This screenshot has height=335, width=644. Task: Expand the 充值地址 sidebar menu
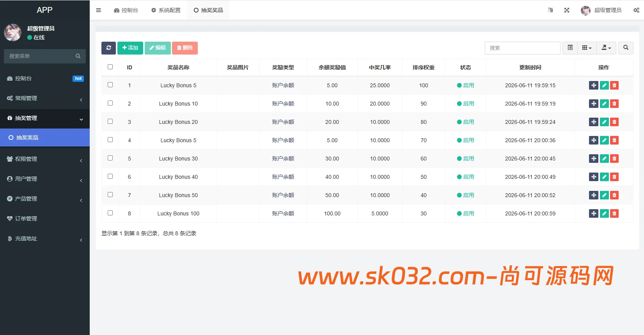click(x=45, y=238)
